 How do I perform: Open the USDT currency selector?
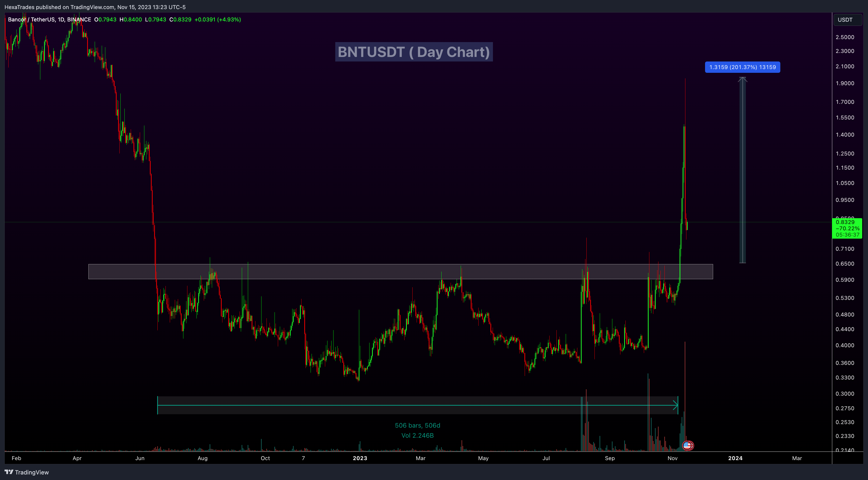pos(847,20)
